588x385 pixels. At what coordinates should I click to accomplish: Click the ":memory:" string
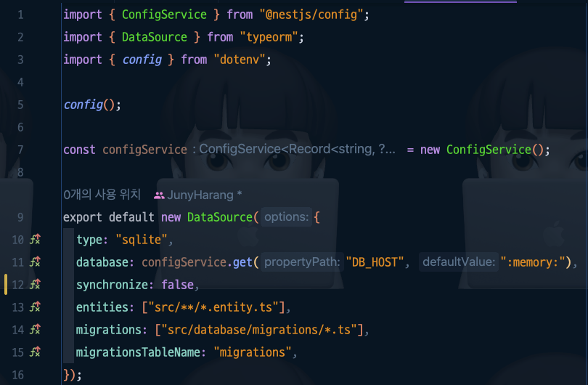pyautogui.click(x=533, y=262)
